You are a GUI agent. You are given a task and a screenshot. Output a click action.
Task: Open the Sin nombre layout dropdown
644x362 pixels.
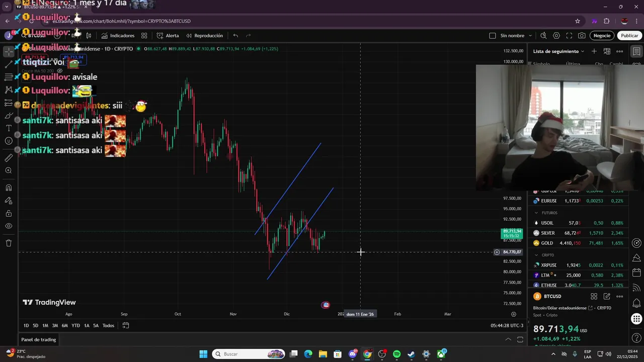(x=517, y=36)
